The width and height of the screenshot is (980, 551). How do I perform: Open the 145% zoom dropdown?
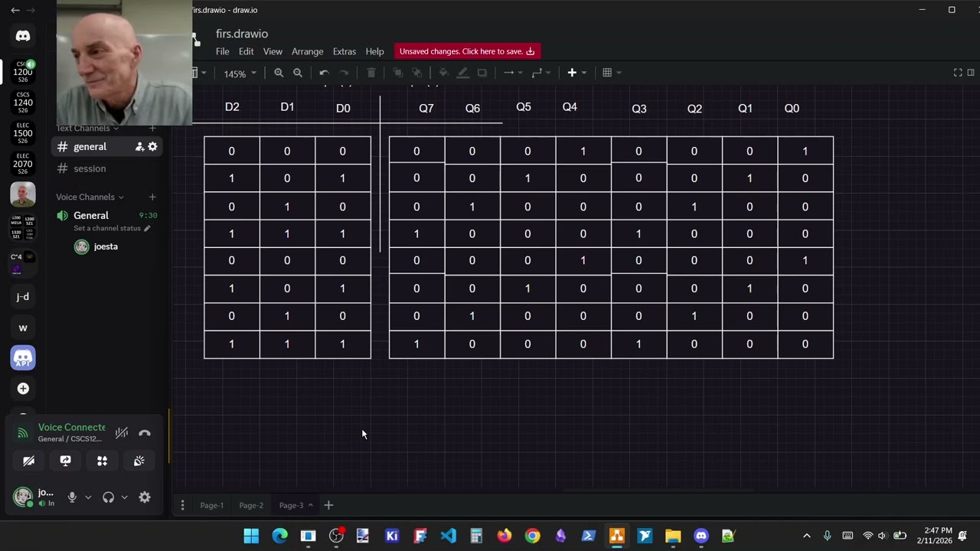(240, 73)
